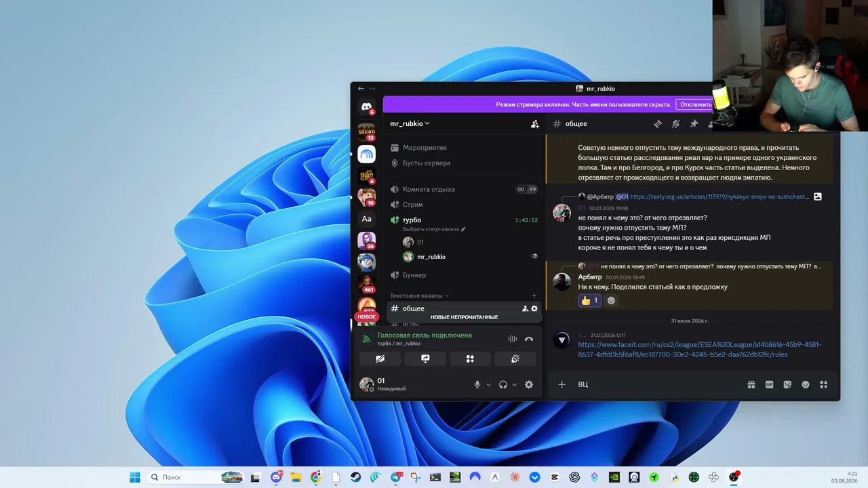The width and height of the screenshot is (868, 488).
Task: Toggle microphone mute
Action: (x=477, y=384)
